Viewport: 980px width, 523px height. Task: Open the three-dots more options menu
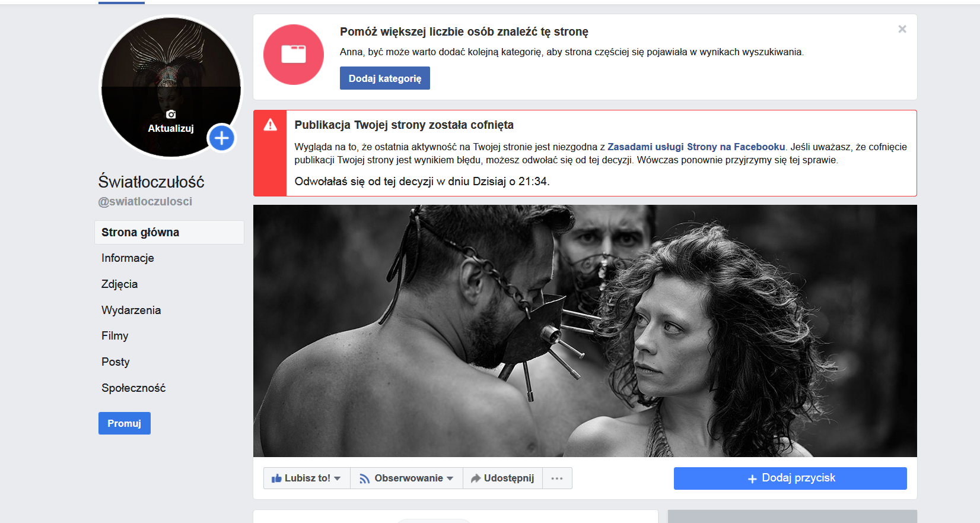556,478
